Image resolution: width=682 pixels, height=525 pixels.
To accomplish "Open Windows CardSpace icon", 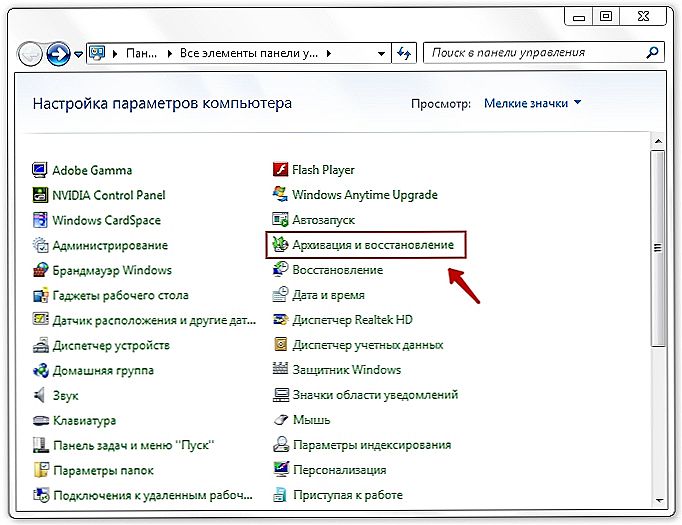I will tap(40, 220).
